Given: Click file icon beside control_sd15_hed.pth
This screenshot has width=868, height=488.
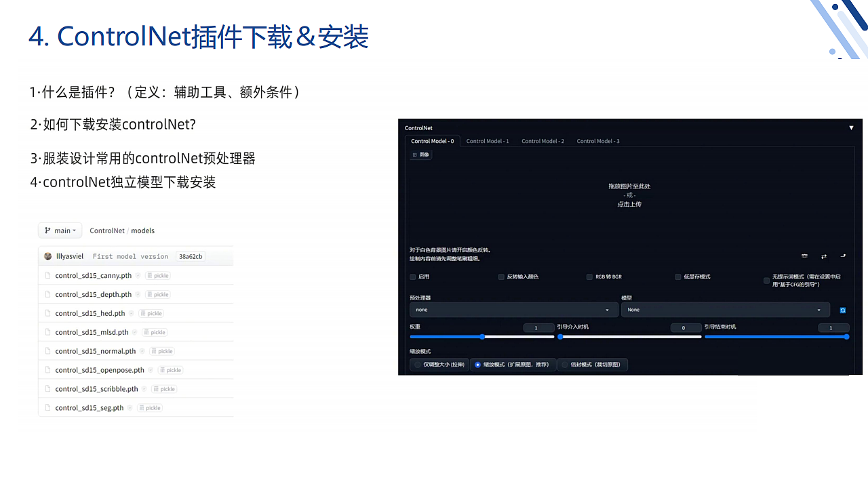Looking at the screenshot, I should pyautogui.click(x=47, y=313).
